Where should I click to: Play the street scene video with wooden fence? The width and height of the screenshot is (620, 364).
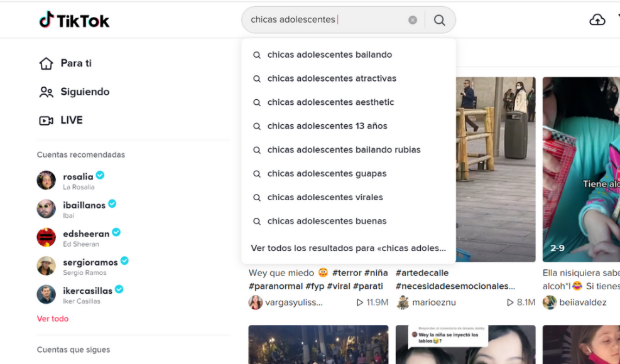496,169
